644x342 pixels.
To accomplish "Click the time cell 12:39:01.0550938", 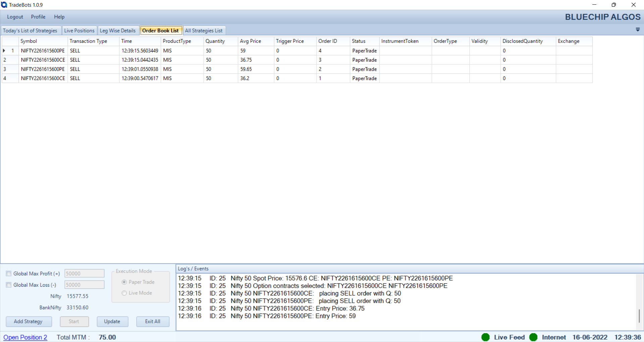I will click(140, 69).
